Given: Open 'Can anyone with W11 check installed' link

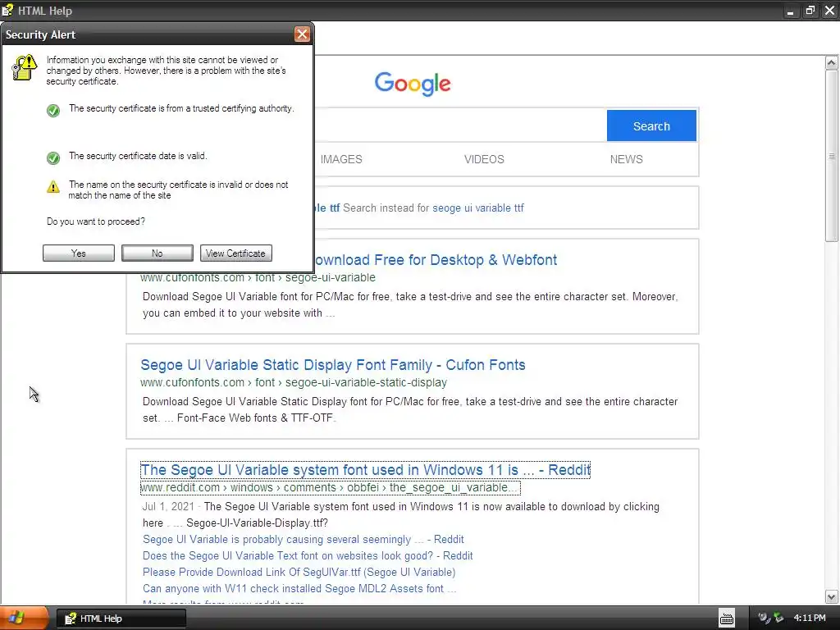Looking at the screenshot, I should tap(299, 588).
